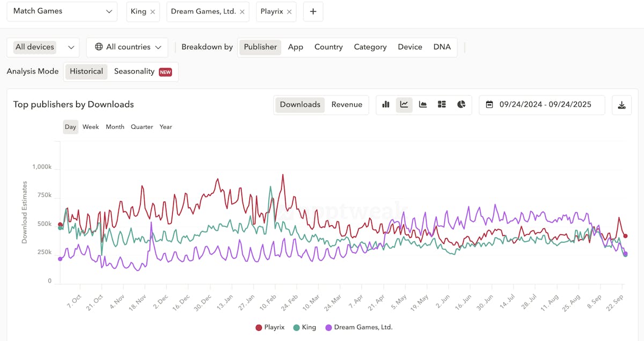Image resolution: width=644 pixels, height=341 pixels.
Task: Toggle Revenue metric view
Action: click(x=347, y=105)
